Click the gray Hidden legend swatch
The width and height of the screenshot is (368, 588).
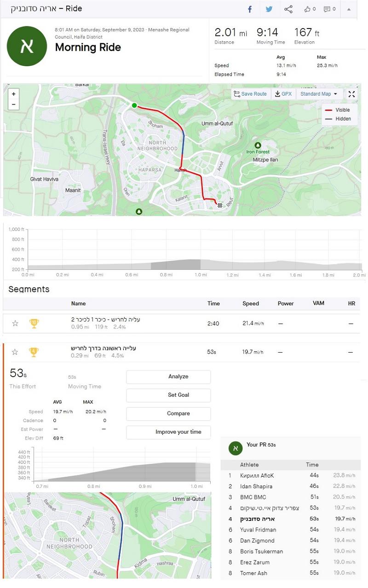click(x=328, y=119)
